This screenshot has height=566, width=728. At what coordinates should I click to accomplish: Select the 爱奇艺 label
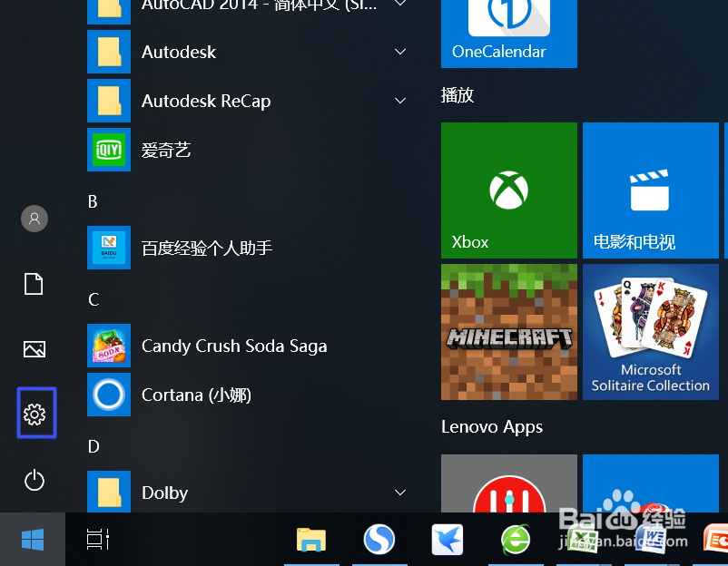click(x=166, y=150)
